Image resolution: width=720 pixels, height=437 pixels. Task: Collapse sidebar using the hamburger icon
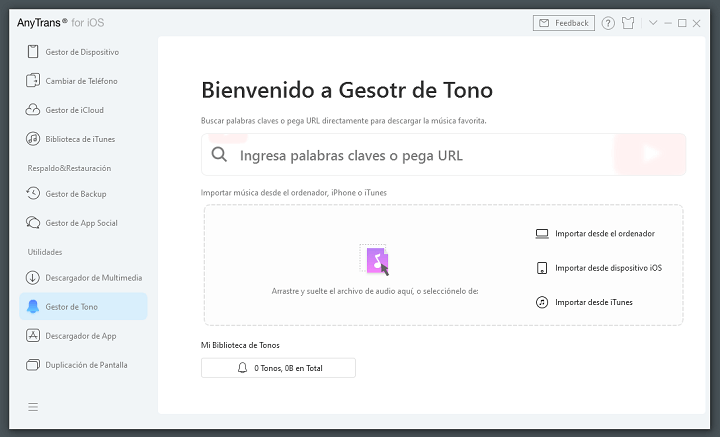pyautogui.click(x=33, y=407)
